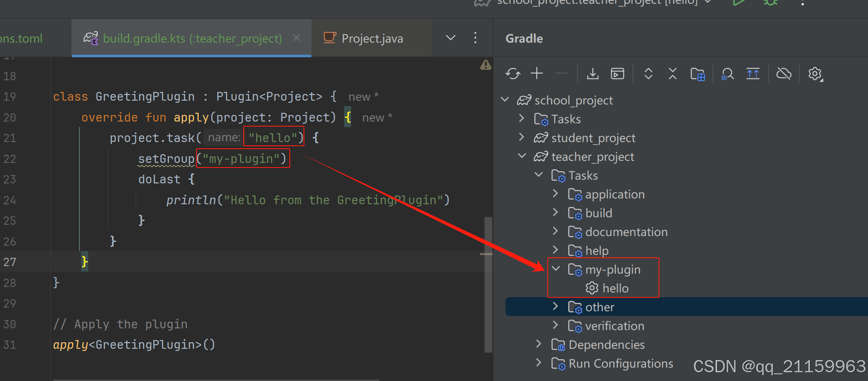Expand the verification tasks group
868x381 pixels.
click(x=556, y=325)
